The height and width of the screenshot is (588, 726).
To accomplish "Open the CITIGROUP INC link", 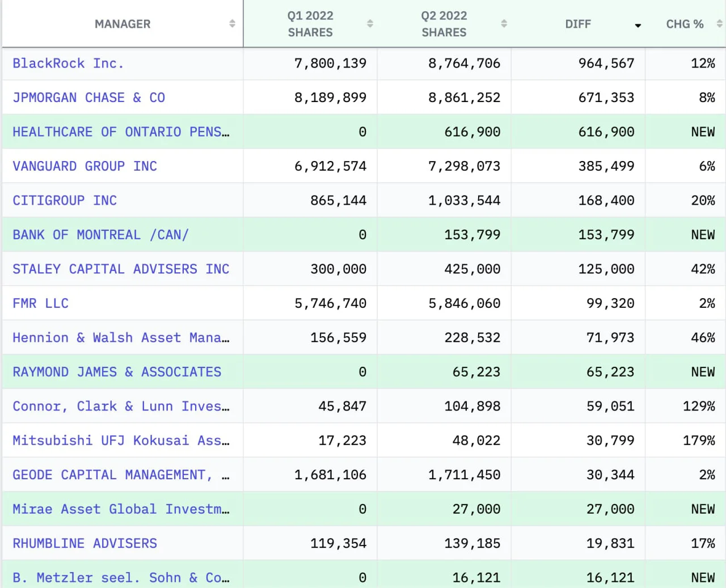I will 65,201.
